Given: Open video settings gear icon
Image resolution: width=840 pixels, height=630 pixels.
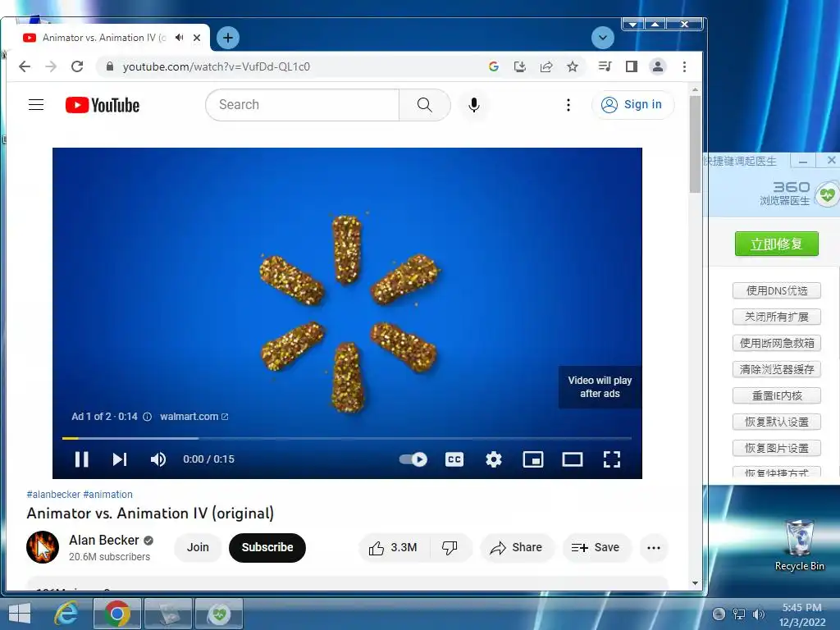Looking at the screenshot, I should (493, 459).
